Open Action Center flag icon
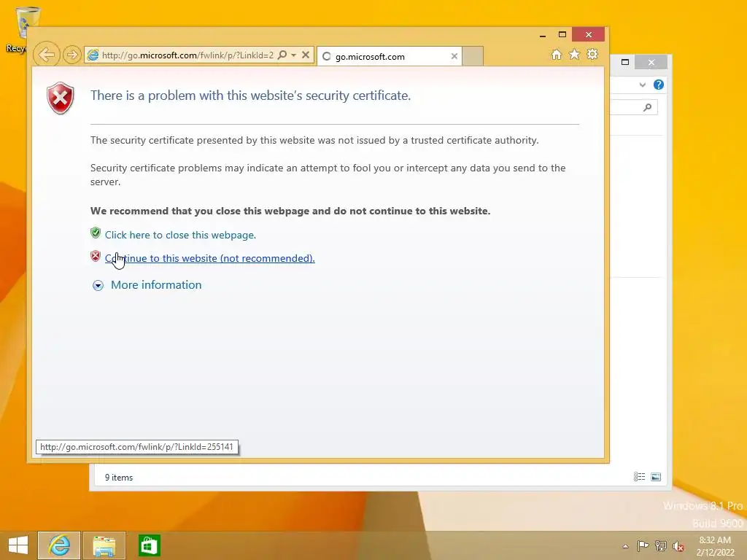Image resolution: width=747 pixels, height=560 pixels. click(643, 545)
